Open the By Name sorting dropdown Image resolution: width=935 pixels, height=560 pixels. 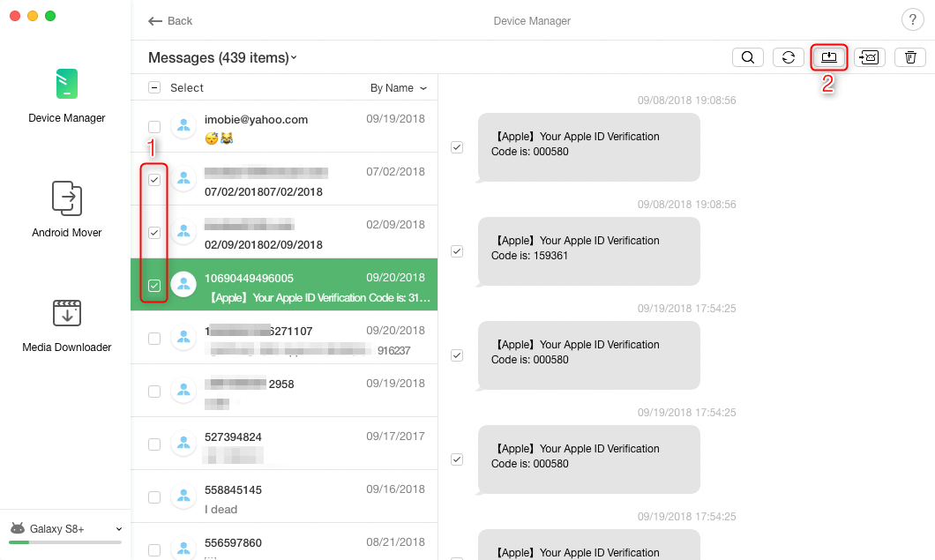point(398,87)
